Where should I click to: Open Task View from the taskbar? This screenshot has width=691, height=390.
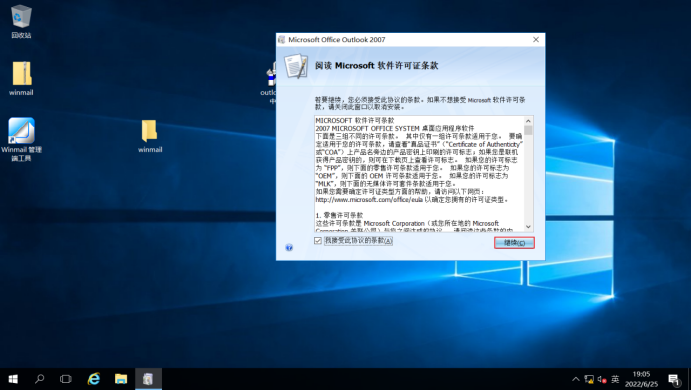[66, 379]
